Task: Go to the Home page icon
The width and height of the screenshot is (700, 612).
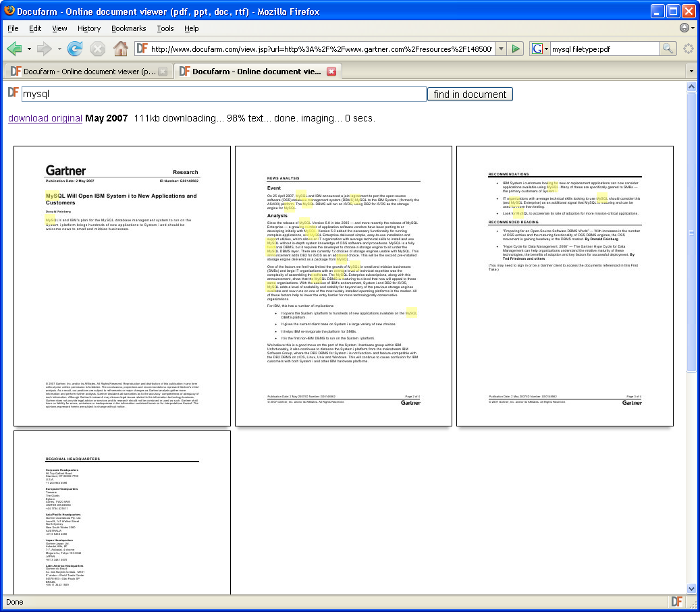Action: (121, 49)
